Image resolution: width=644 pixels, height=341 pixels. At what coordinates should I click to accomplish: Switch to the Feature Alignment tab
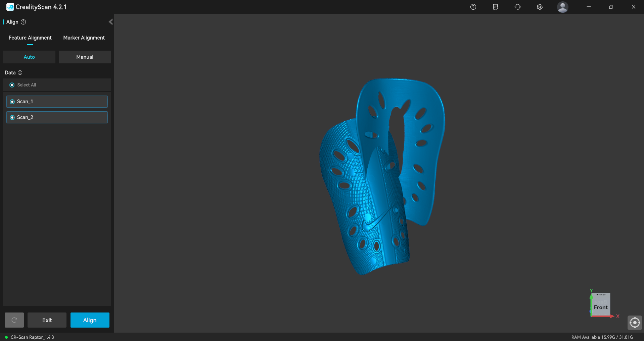30,38
